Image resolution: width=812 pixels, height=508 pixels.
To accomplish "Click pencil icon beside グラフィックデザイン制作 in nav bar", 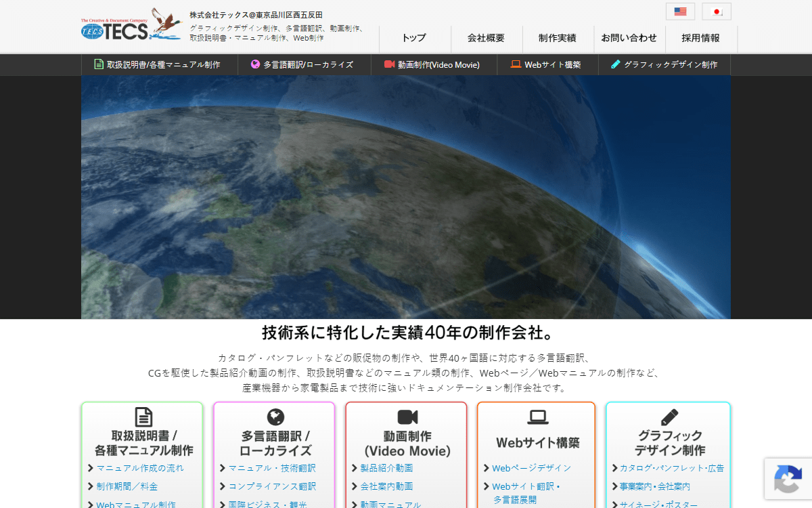I will click(616, 64).
